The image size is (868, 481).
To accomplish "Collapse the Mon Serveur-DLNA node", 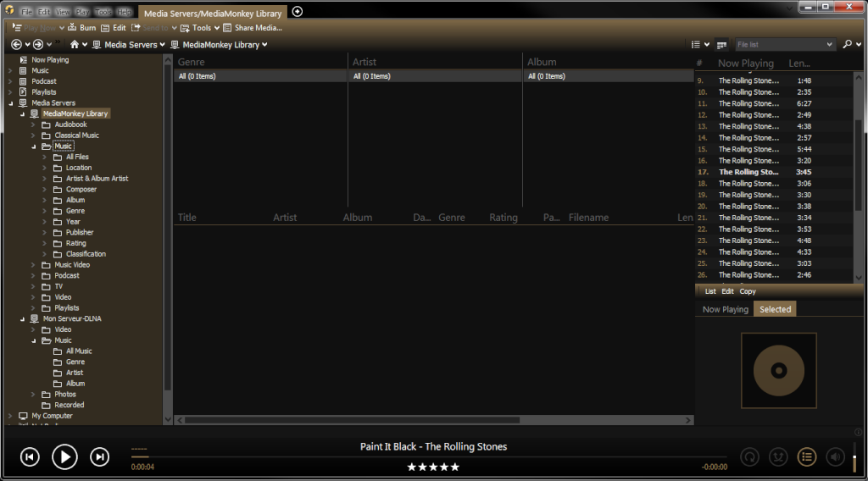I will pyautogui.click(x=22, y=319).
